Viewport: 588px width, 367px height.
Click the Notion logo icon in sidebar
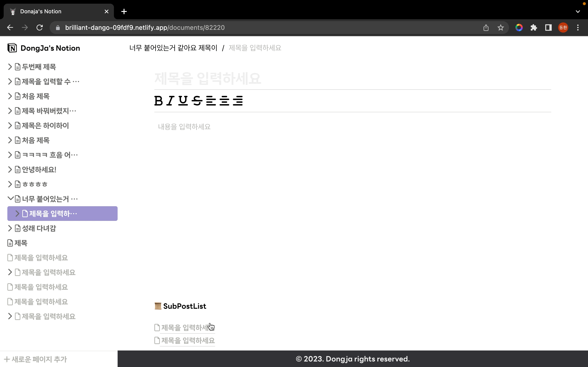coord(12,48)
